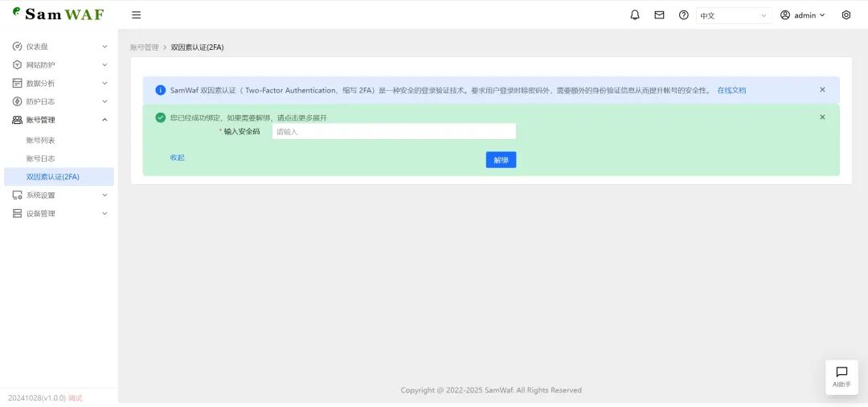Click the 设备管理 server icon
Image resolution: width=868 pixels, height=407 pixels.
pos(17,213)
